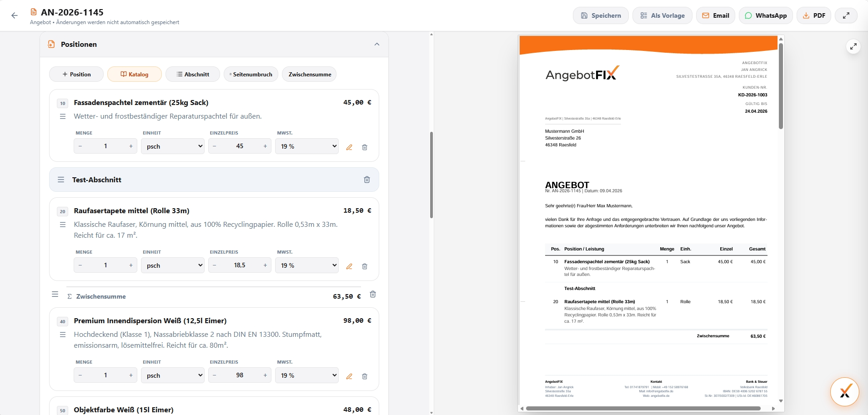Increase Menge of Premium Innendispersion position

[131, 375]
